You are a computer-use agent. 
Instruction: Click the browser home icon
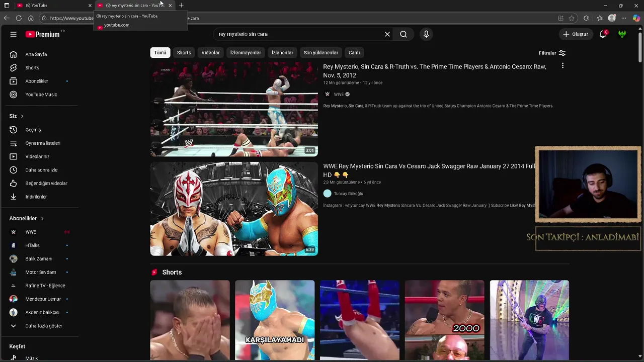31,18
